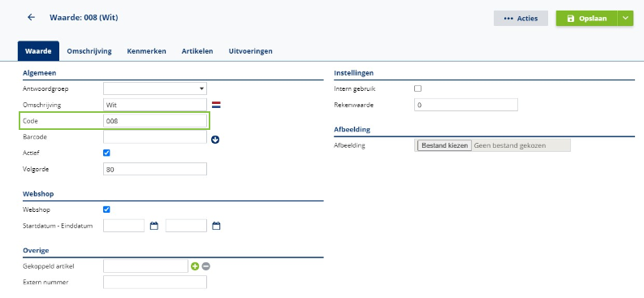Open the Opslaan split-button arrow
Viewport: 644px width, 298px height.
(625, 19)
